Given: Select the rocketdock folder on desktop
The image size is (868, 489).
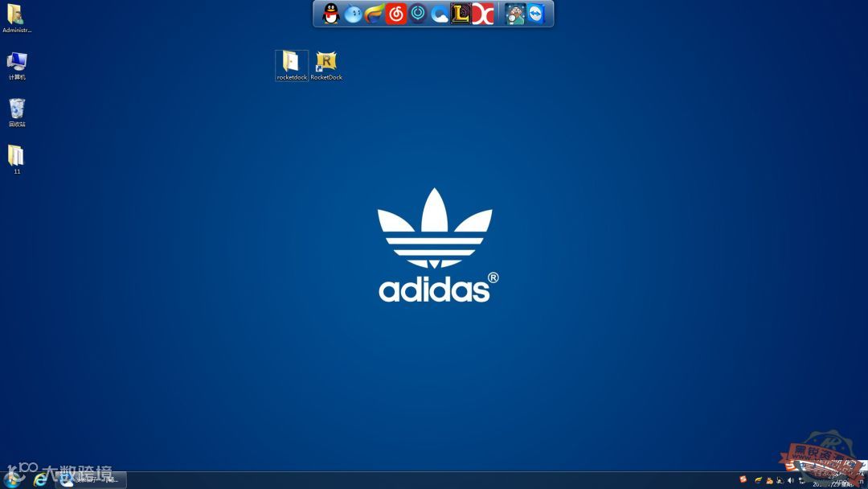Looking at the screenshot, I should [x=292, y=65].
